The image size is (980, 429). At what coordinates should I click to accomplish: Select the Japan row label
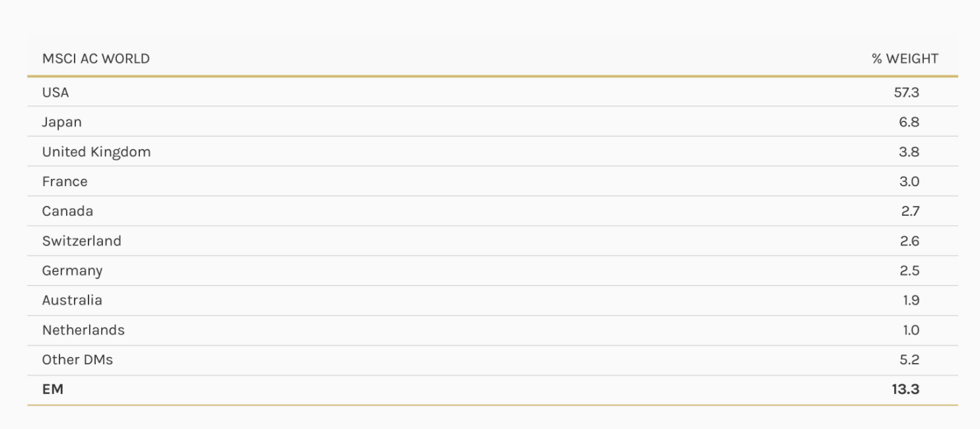(62, 122)
